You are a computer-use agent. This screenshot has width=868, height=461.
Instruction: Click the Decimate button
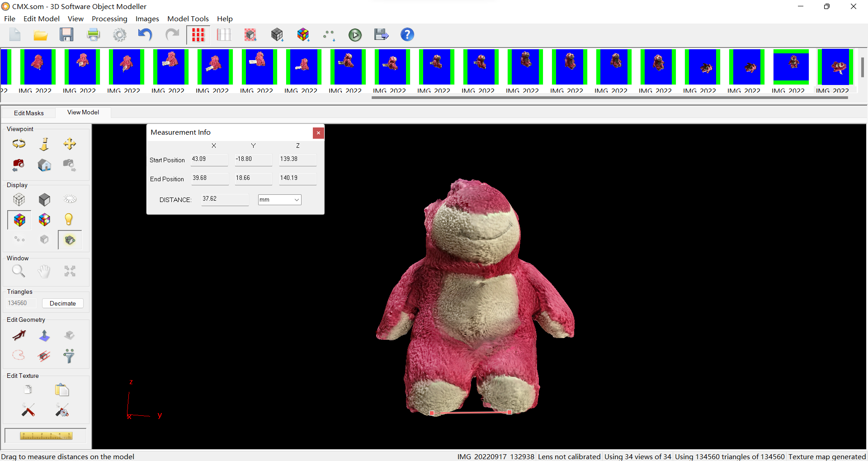(x=63, y=303)
